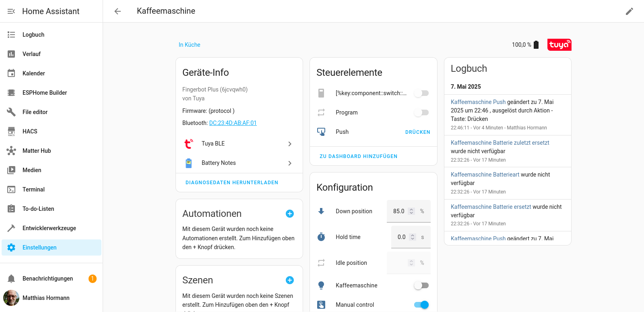Click the Bluetooth address link

pos(233,123)
